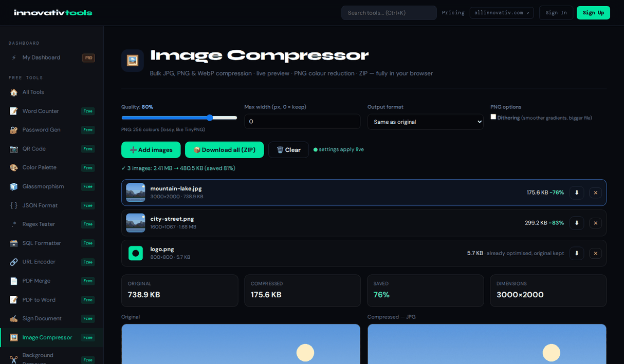
Task: Remove logo.png from the list
Action: click(x=596, y=253)
